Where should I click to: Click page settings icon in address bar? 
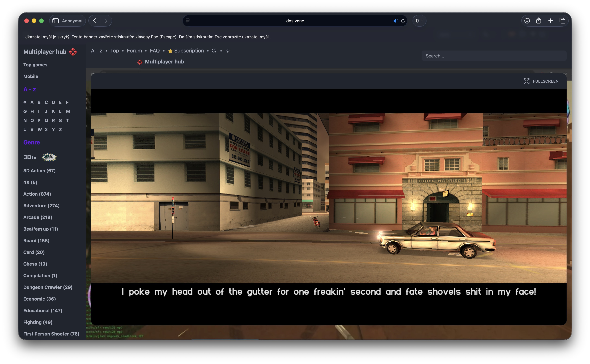tap(187, 21)
